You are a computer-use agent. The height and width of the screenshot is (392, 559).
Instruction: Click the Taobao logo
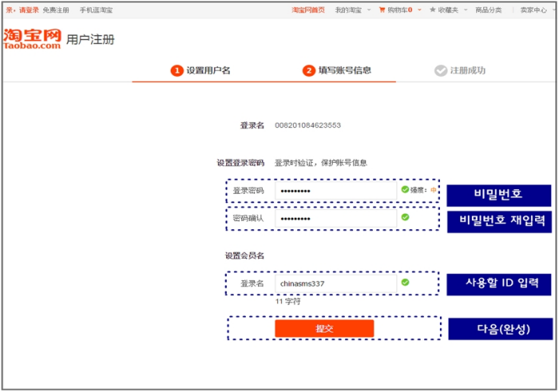click(32, 39)
